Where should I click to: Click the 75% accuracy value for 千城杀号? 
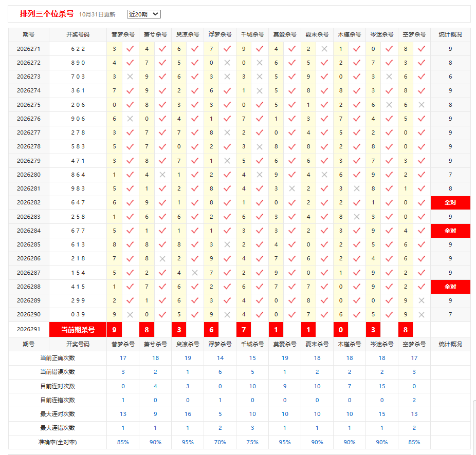(252, 442)
